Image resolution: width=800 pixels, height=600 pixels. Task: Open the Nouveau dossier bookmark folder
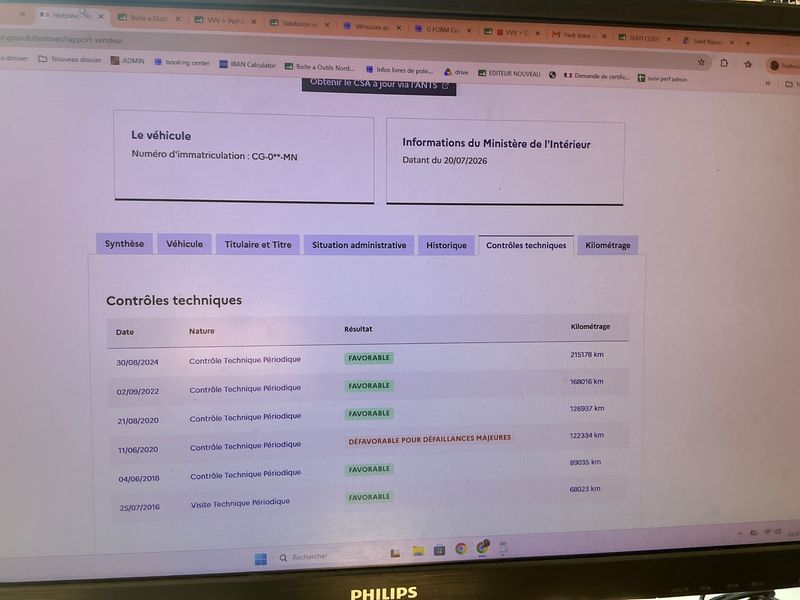70,60
